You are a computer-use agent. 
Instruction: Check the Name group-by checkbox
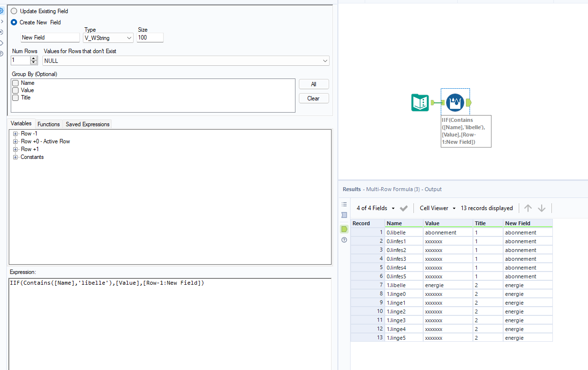click(x=16, y=83)
